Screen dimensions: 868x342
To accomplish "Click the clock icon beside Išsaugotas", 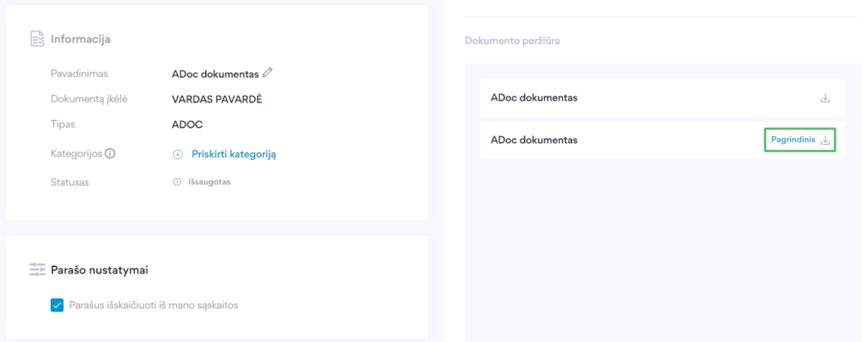I will tap(177, 182).
